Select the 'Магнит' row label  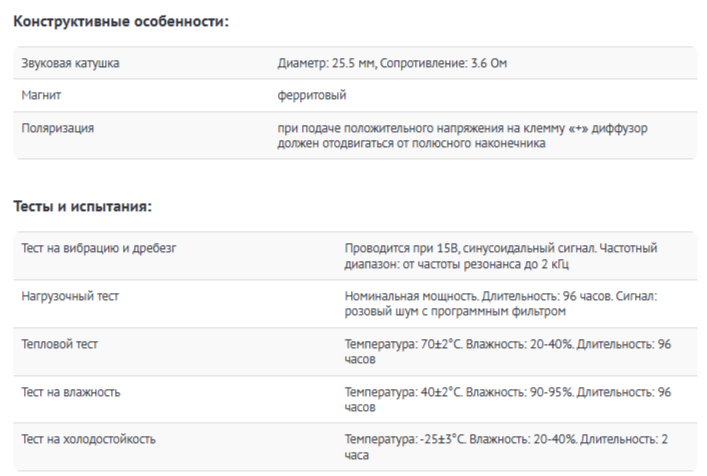click(x=41, y=95)
